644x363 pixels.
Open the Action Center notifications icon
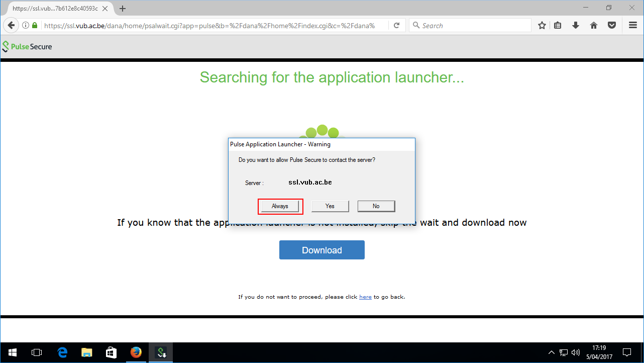point(627,352)
